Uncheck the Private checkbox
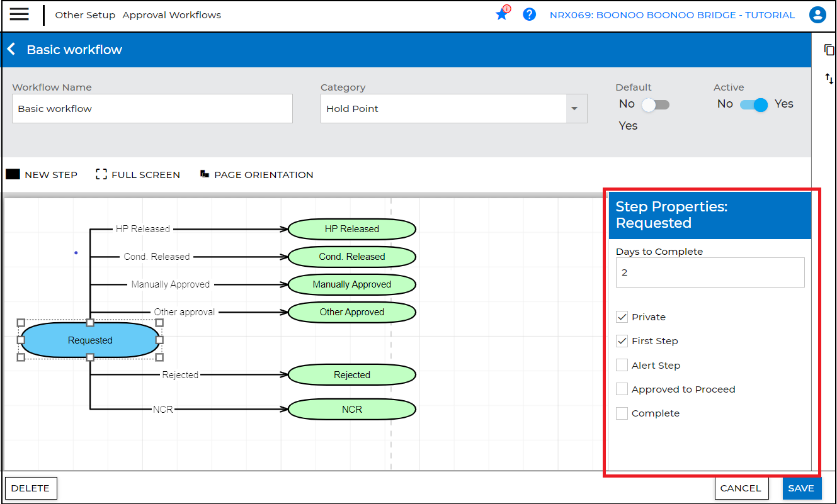 (x=622, y=317)
